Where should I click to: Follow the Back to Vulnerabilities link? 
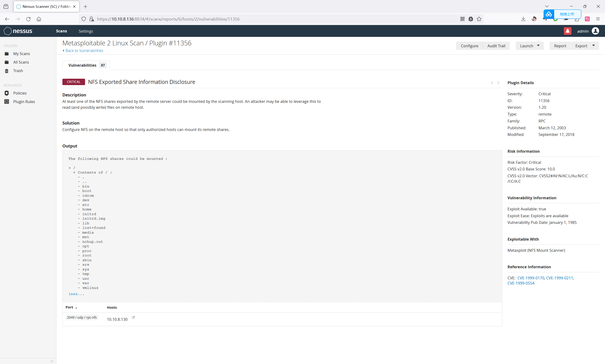pos(83,51)
